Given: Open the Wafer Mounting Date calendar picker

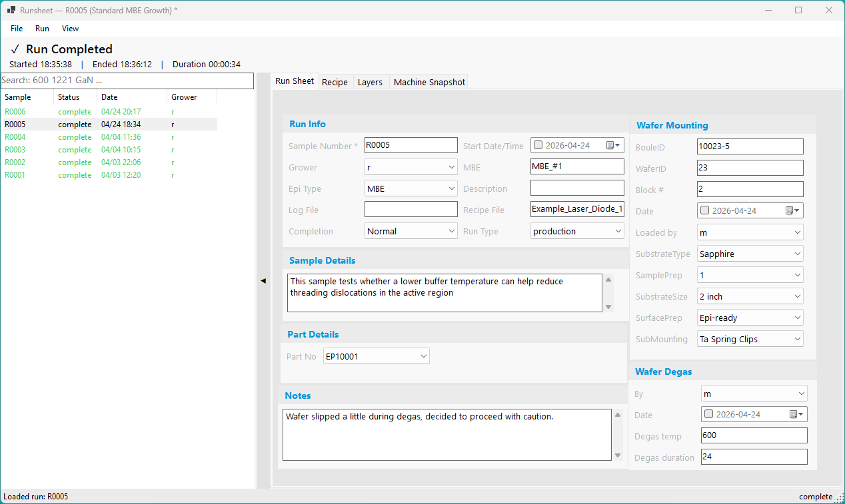Looking at the screenshot, I should pyautogui.click(x=793, y=210).
